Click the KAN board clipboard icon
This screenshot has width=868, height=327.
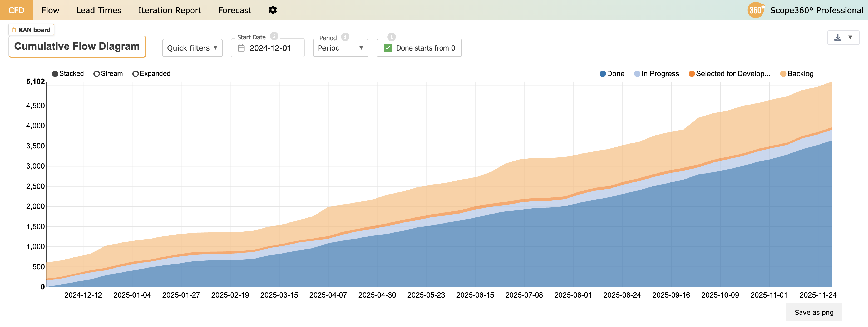pyautogui.click(x=14, y=30)
